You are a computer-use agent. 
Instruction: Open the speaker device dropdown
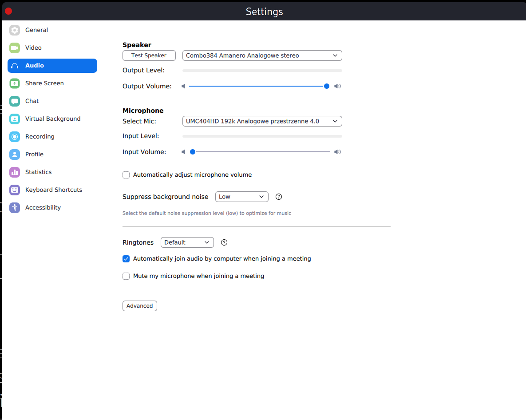coord(262,55)
